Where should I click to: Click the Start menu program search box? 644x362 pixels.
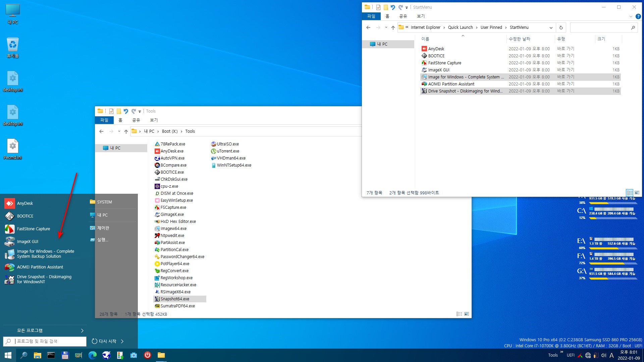45,341
